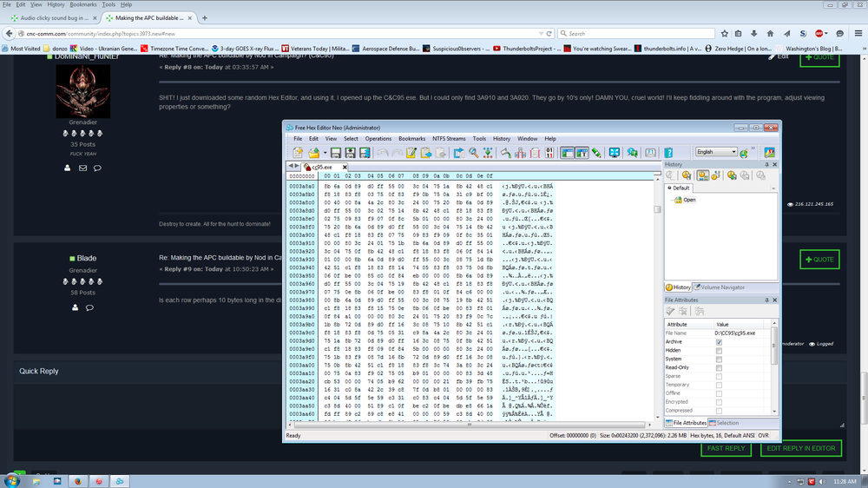Image resolution: width=868 pixels, height=488 pixels.
Task: Click the FAST REPLY button
Action: [x=726, y=449]
